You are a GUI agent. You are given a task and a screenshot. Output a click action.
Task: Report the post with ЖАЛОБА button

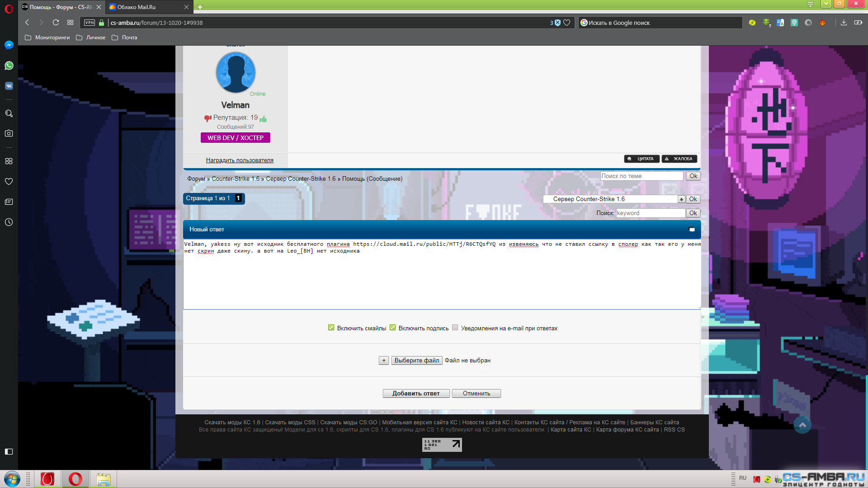point(679,159)
